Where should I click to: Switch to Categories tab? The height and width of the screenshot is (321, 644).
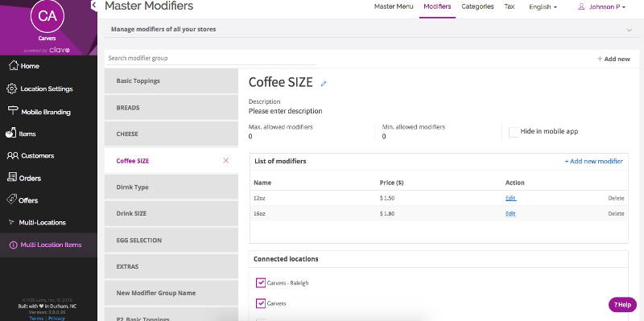tap(477, 6)
